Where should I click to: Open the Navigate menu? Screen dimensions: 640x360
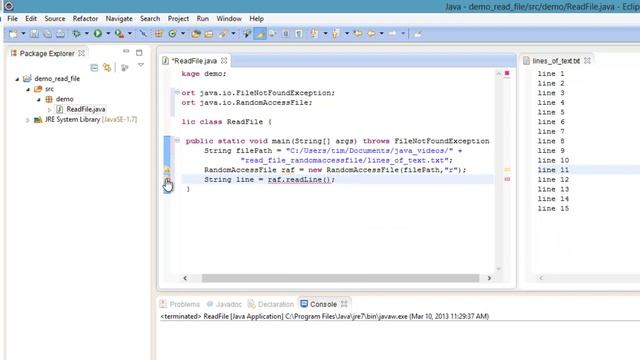pos(119,19)
